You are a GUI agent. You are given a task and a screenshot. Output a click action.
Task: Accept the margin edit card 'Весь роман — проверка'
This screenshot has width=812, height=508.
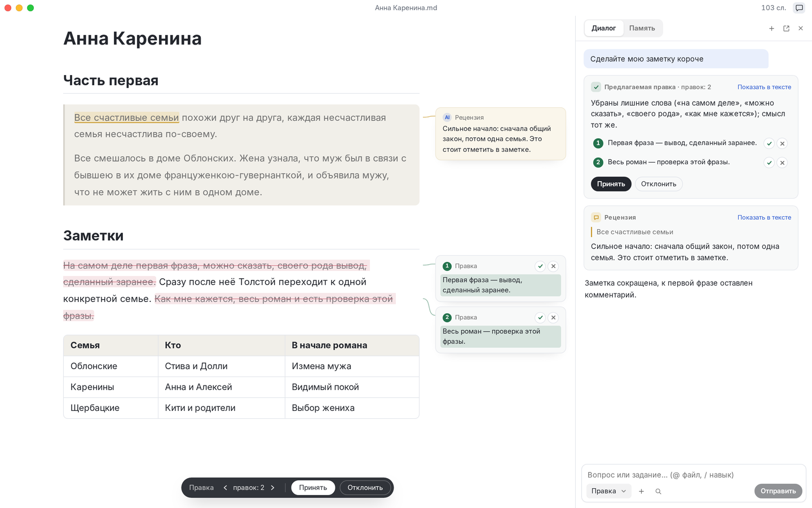540,317
